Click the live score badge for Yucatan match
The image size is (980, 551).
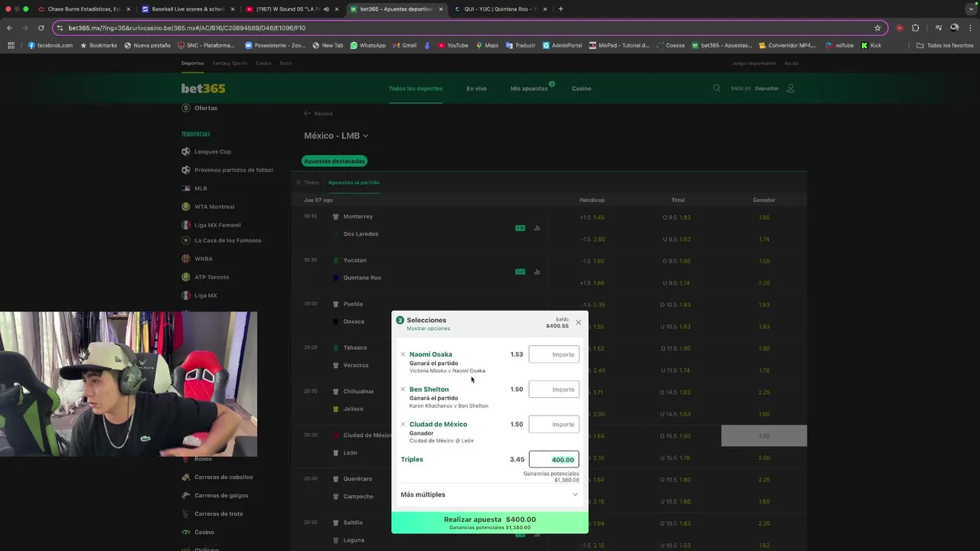520,272
